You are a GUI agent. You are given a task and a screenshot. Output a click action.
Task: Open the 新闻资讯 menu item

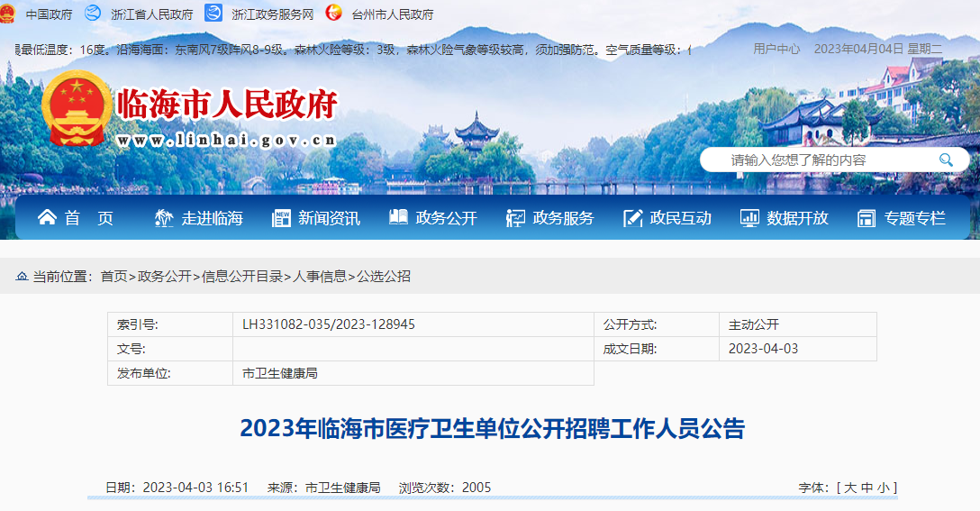(330, 218)
